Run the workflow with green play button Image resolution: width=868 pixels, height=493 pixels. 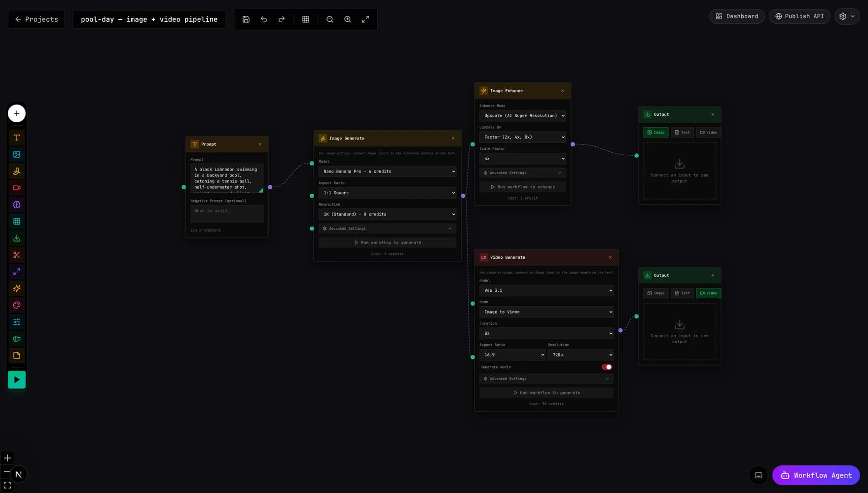coord(17,380)
